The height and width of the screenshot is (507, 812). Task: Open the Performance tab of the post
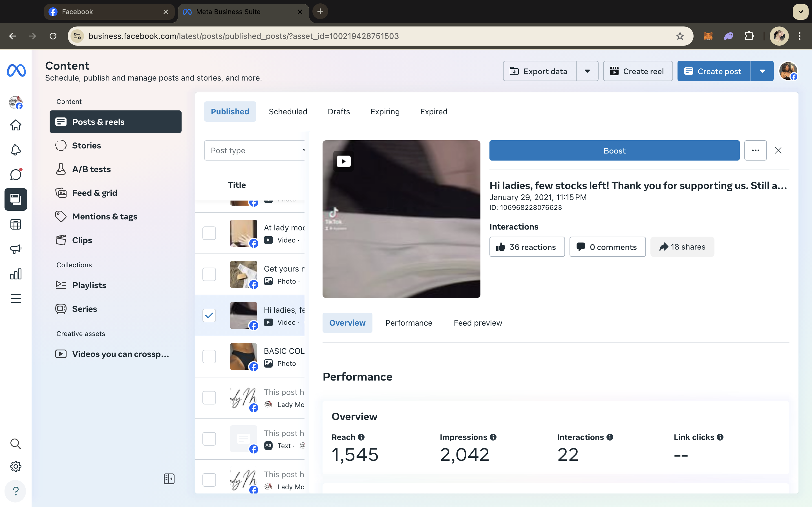tap(409, 323)
